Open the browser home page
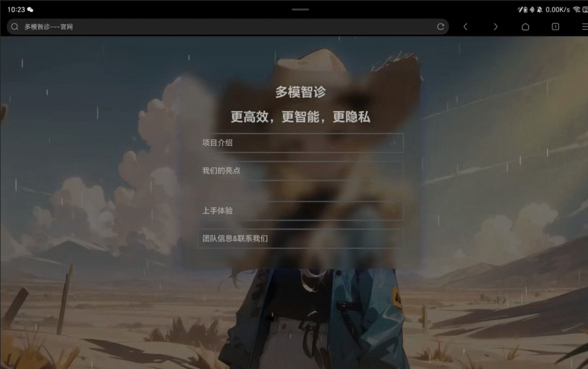Viewport: 588px width, 369px height. pyautogui.click(x=526, y=27)
